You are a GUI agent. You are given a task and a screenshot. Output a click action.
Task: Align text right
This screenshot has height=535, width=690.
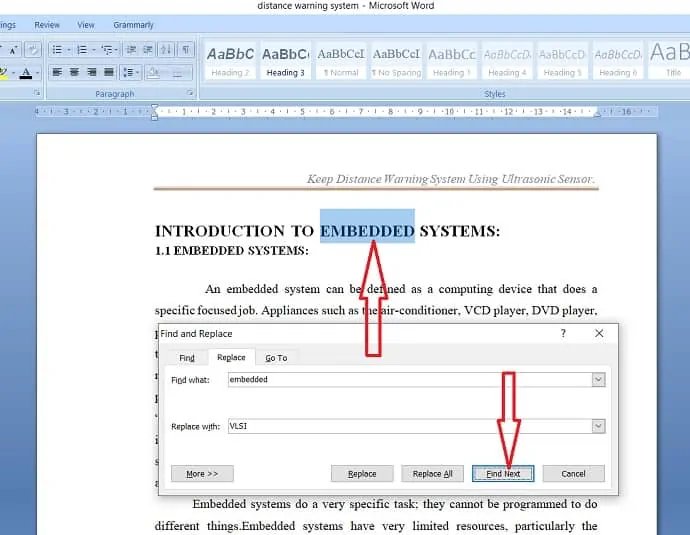[92, 72]
